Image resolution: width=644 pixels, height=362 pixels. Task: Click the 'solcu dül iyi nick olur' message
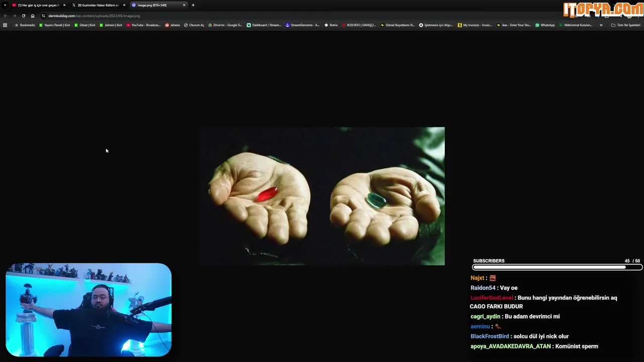(x=541, y=336)
